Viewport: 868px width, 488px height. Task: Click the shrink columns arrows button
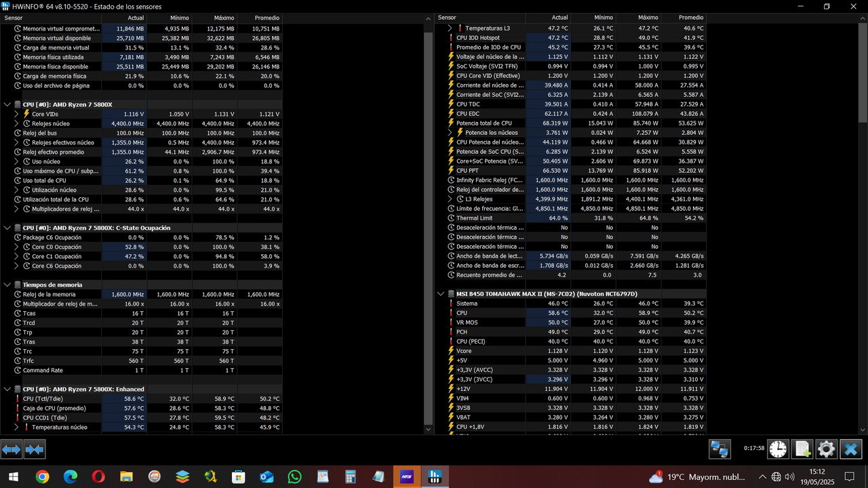click(35, 449)
